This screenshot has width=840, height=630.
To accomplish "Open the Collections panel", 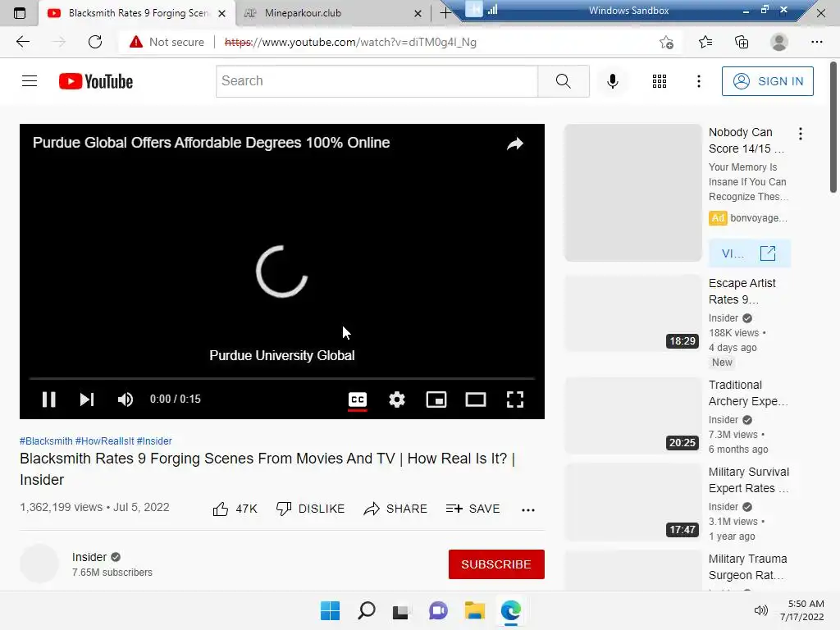I will 742,42.
